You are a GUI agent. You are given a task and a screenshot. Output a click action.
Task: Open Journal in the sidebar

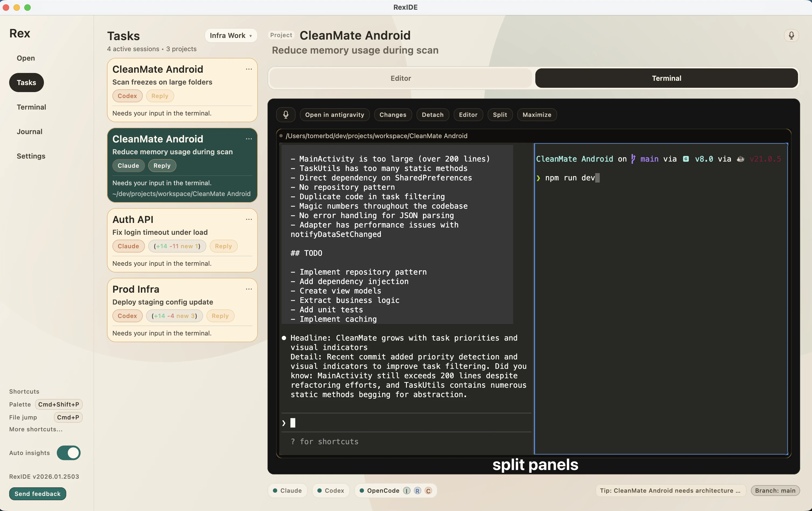pos(30,131)
